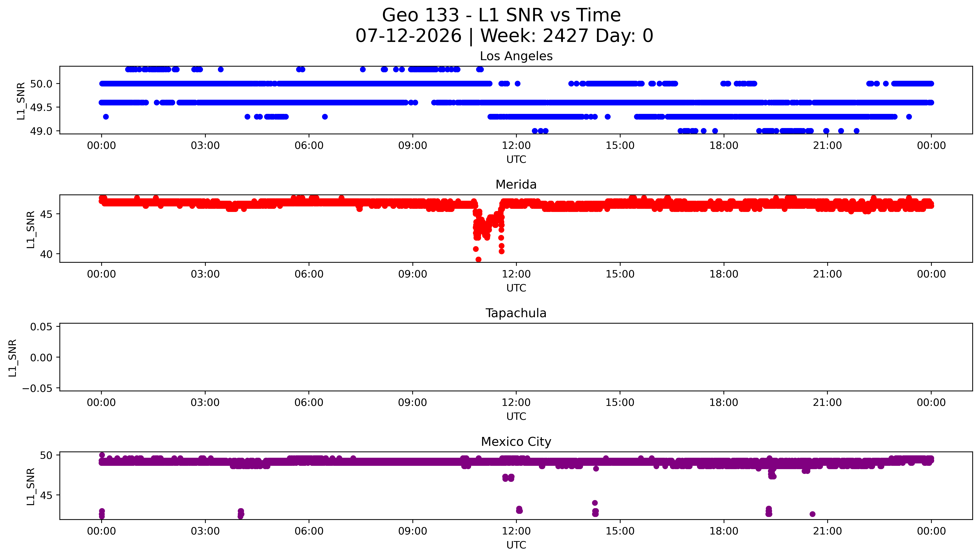Click the purple outlier near 20:30 in Mexico City
This screenshot has width=980, height=558.
pos(813,514)
